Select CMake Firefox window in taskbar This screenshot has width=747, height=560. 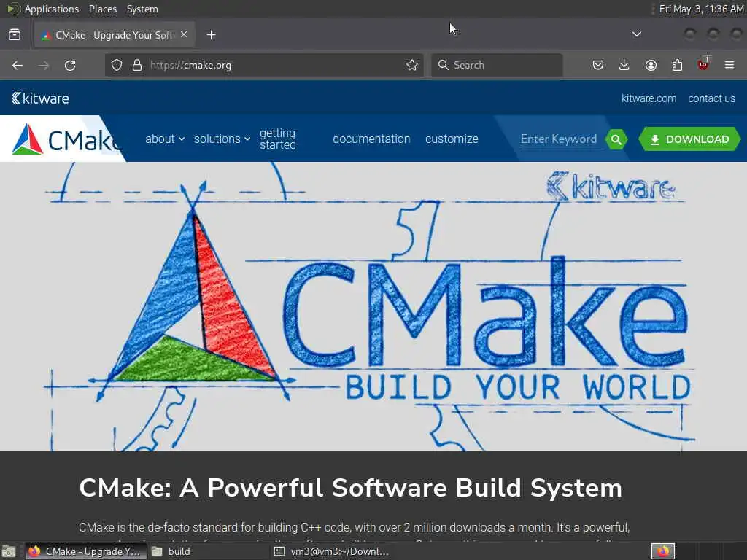point(85,551)
